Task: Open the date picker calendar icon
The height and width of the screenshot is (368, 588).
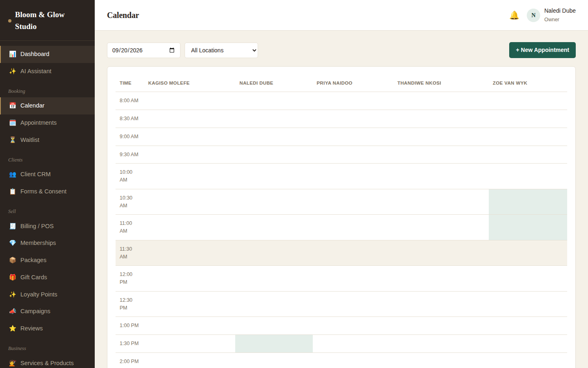Action: pyautogui.click(x=172, y=50)
